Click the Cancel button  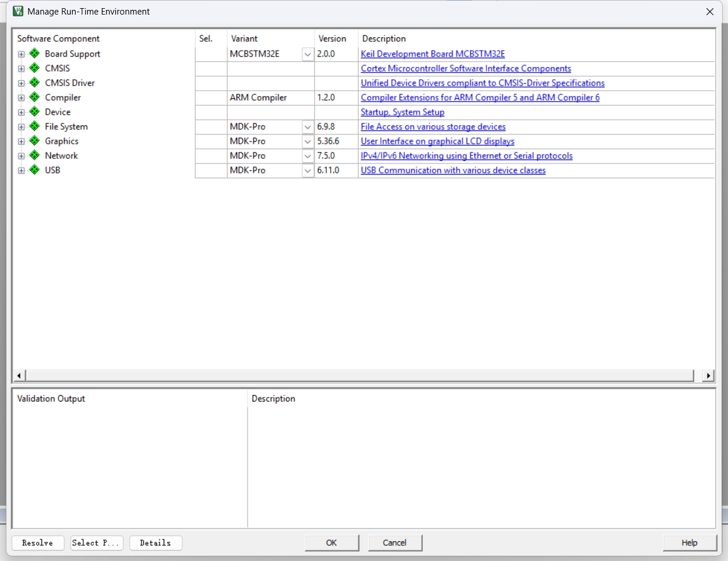395,543
